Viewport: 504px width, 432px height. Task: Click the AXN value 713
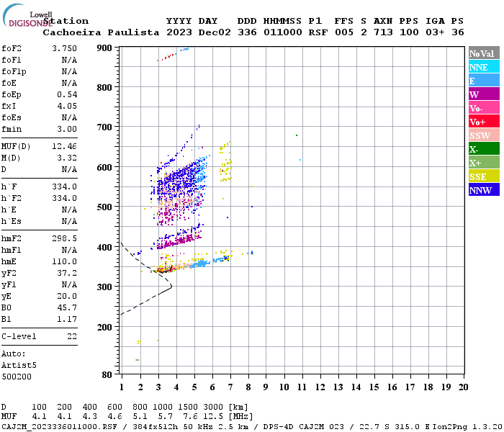tap(383, 32)
